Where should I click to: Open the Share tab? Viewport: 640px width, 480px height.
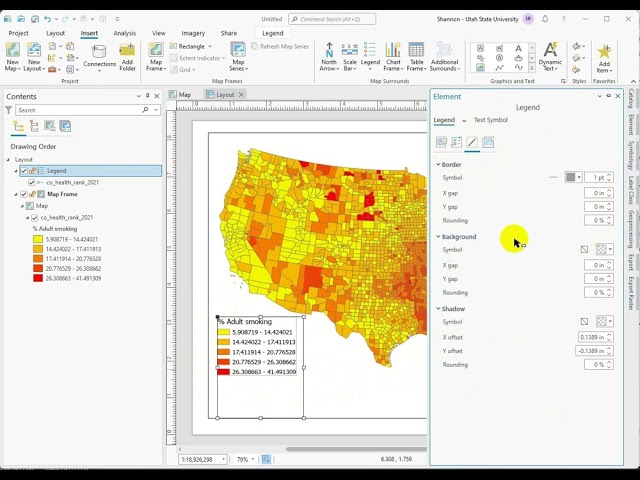point(229,33)
